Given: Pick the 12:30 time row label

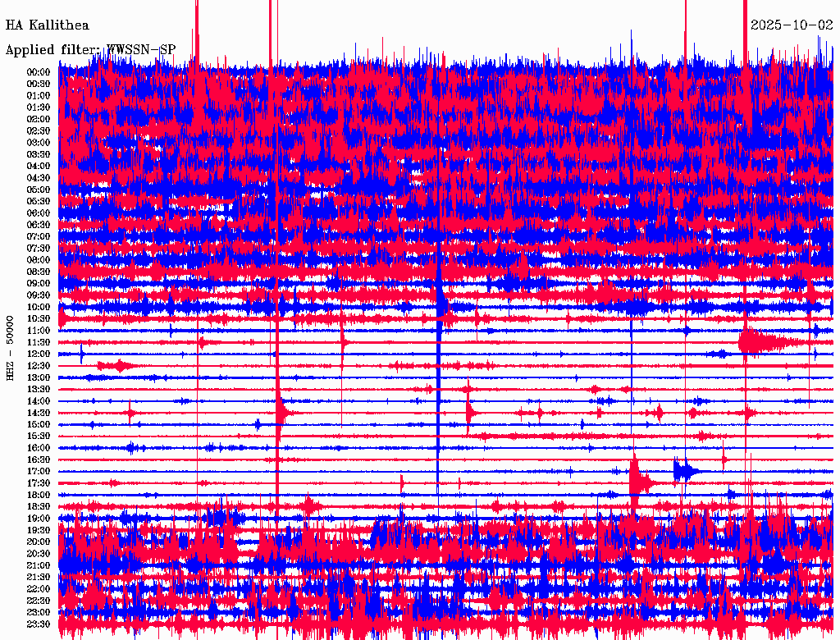Looking at the screenshot, I should pyautogui.click(x=38, y=366).
